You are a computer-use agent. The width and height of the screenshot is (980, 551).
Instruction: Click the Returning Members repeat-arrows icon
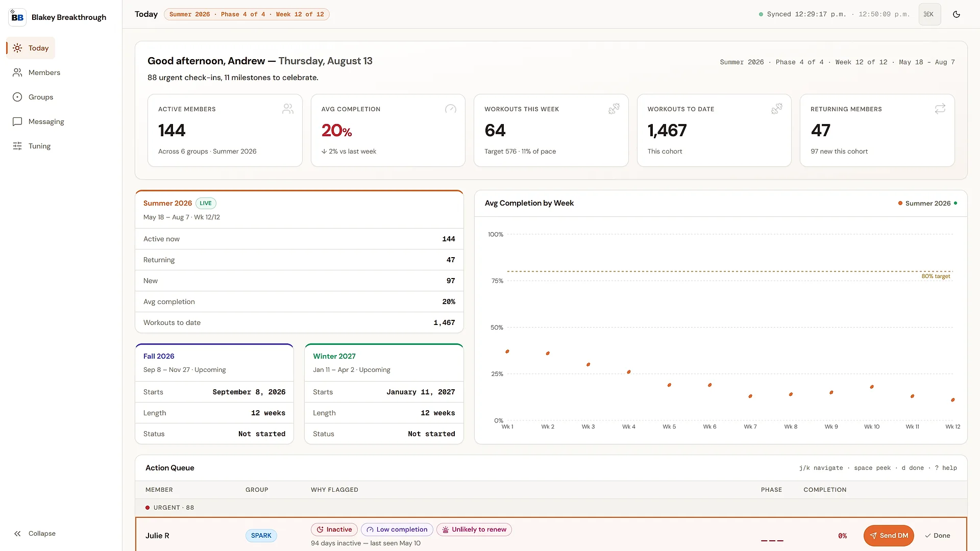[940, 109]
